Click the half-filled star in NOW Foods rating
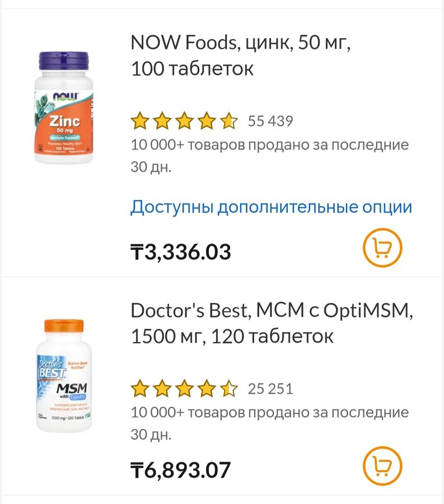 (228, 121)
